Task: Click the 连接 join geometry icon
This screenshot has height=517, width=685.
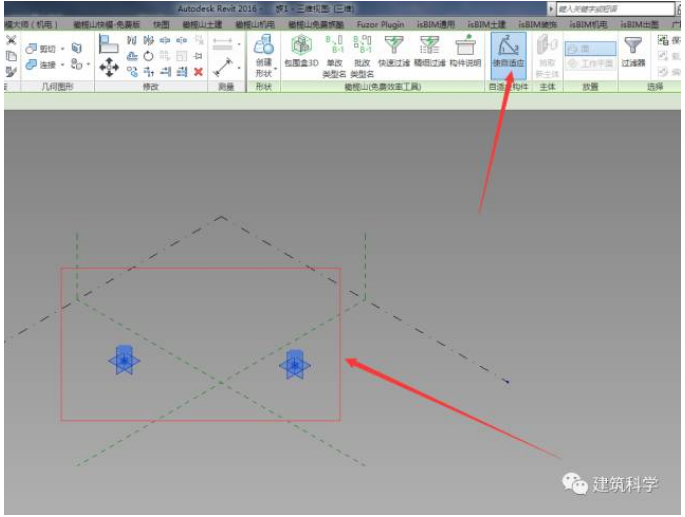Action: pyautogui.click(x=31, y=65)
